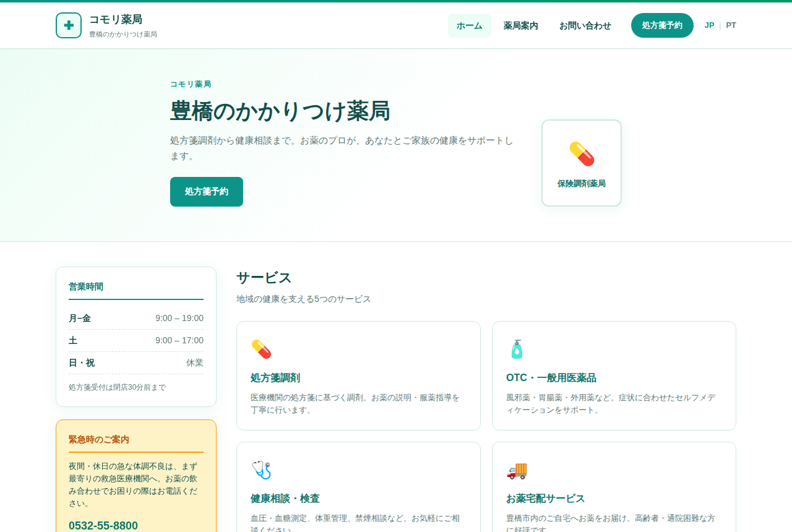Click the 豊橋のかかりつけ薬局 hero headline
This screenshot has width=792, height=532.
coord(280,111)
